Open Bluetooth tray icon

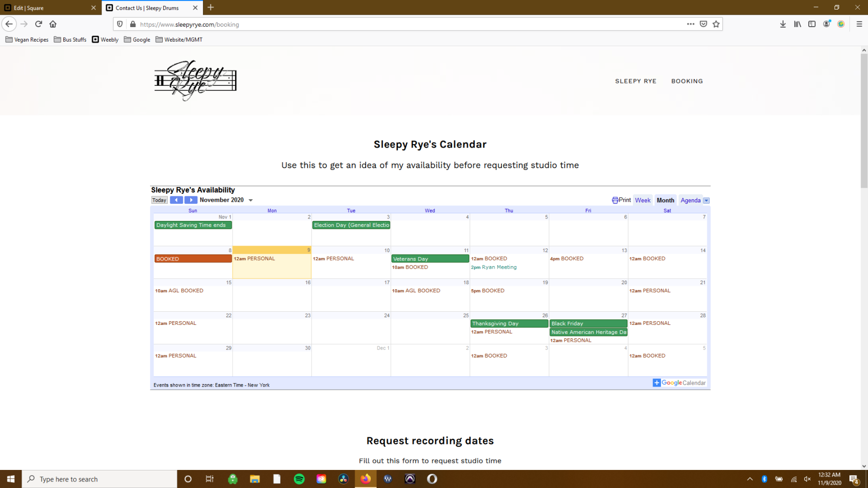[764, 479]
